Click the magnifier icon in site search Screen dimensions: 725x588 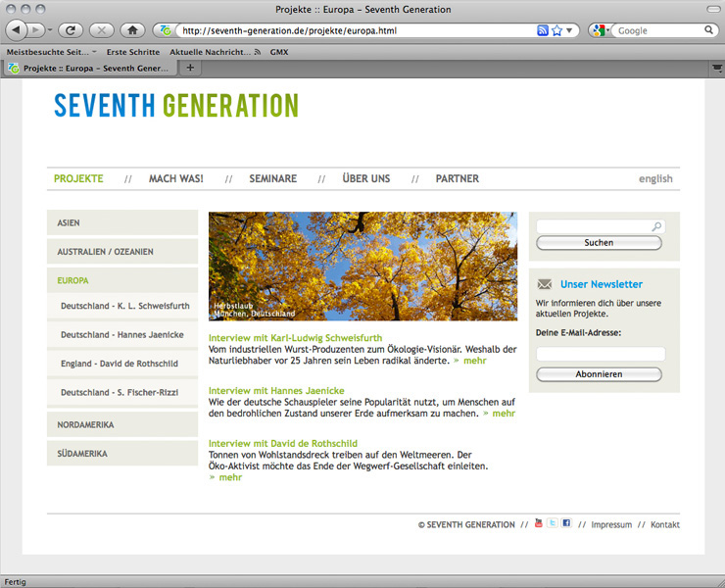pos(656,226)
